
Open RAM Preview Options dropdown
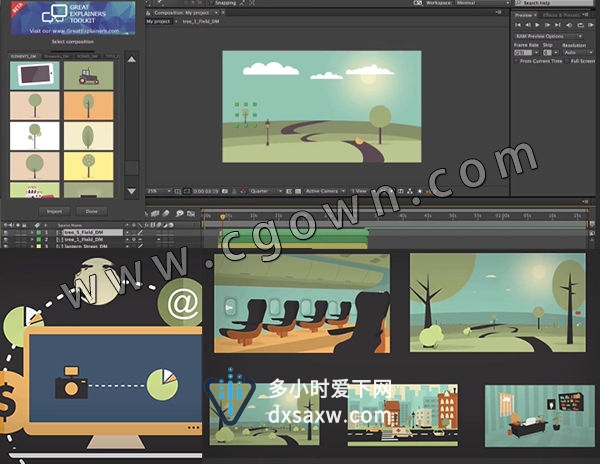(548, 36)
